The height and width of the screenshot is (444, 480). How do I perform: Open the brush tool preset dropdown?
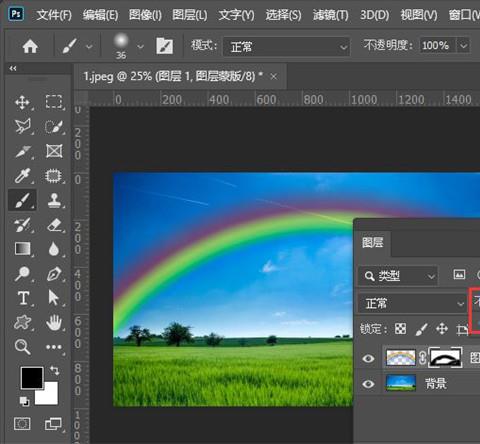pos(89,46)
